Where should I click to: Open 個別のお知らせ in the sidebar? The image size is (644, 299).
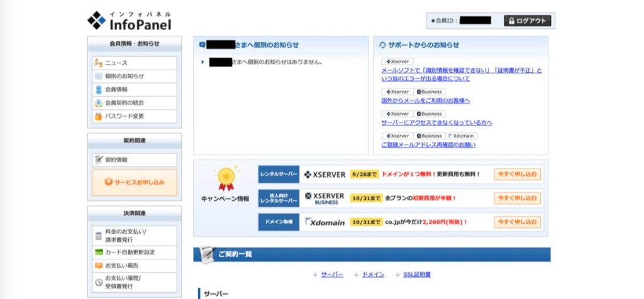(135, 76)
